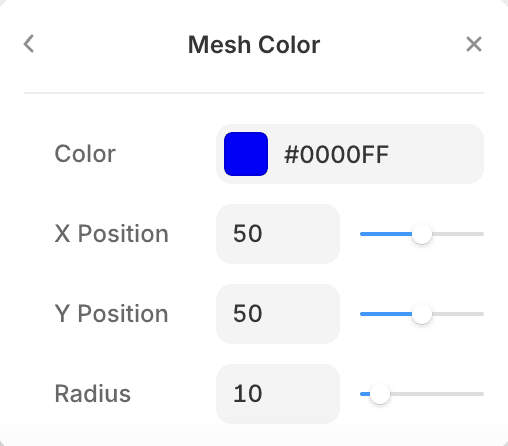Click the X Position label
Image resolution: width=508 pixels, height=446 pixels.
click(x=112, y=234)
